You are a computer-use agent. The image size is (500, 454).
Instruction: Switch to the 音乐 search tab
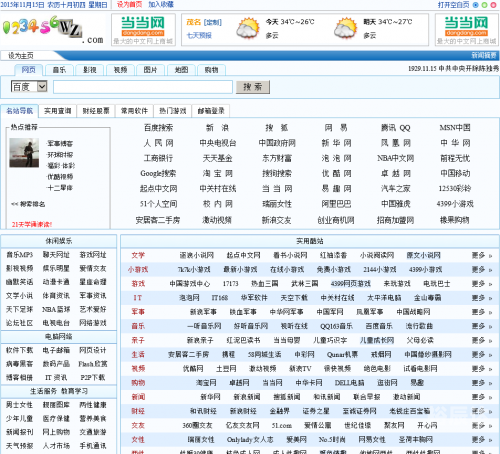tap(59, 70)
